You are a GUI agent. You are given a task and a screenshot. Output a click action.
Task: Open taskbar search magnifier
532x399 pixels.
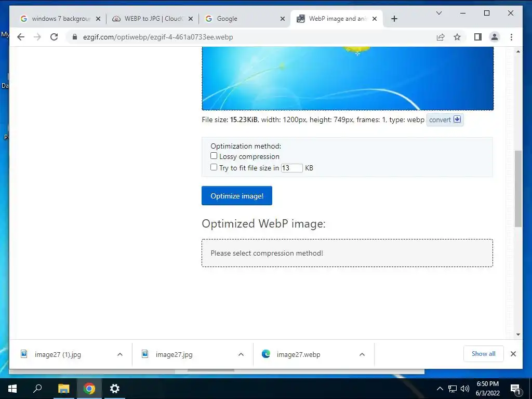pos(37,389)
